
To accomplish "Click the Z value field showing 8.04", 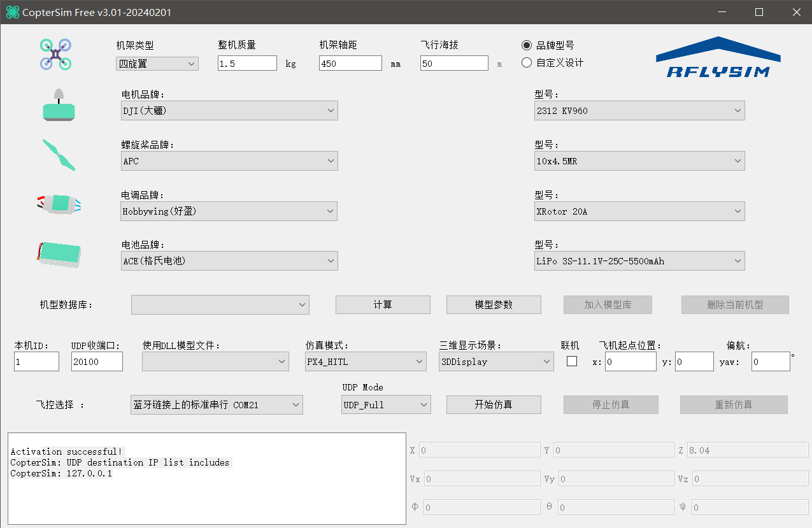I will coord(748,450).
